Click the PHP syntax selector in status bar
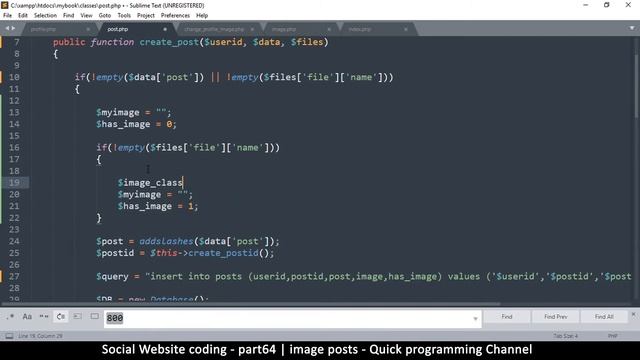 [x=612, y=336]
